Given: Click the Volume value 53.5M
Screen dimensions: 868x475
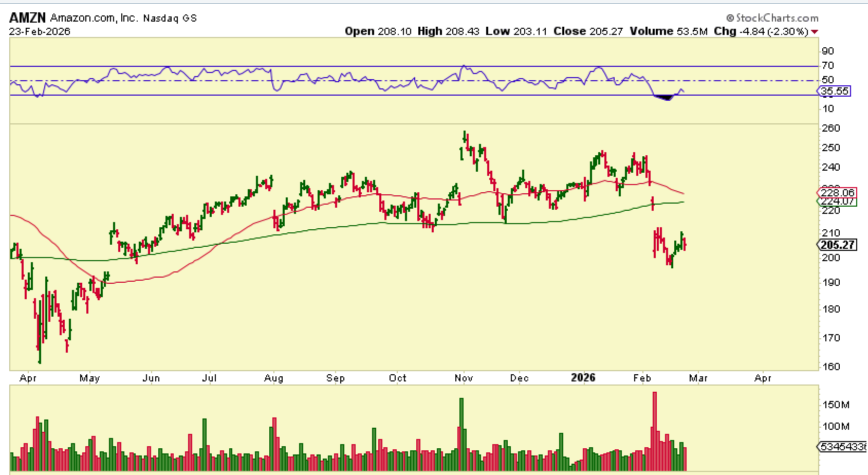Looking at the screenshot, I should (x=692, y=31).
